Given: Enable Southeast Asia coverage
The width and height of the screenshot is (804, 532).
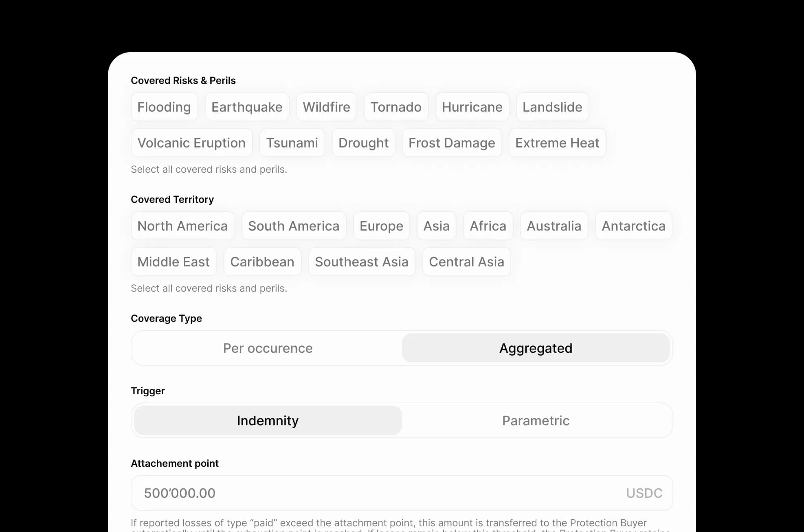Looking at the screenshot, I should pos(362,262).
